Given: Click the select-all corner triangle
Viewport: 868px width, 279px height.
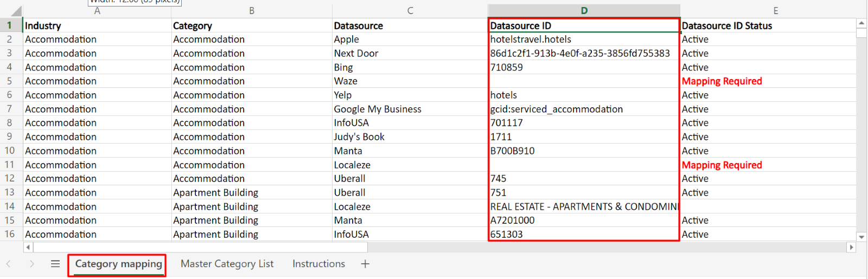Looking at the screenshot, I should pos(16,11).
